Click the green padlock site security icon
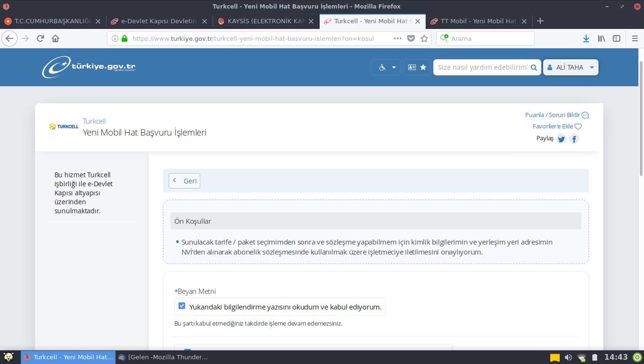The image size is (644, 364). pyautogui.click(x=125, y=39)
